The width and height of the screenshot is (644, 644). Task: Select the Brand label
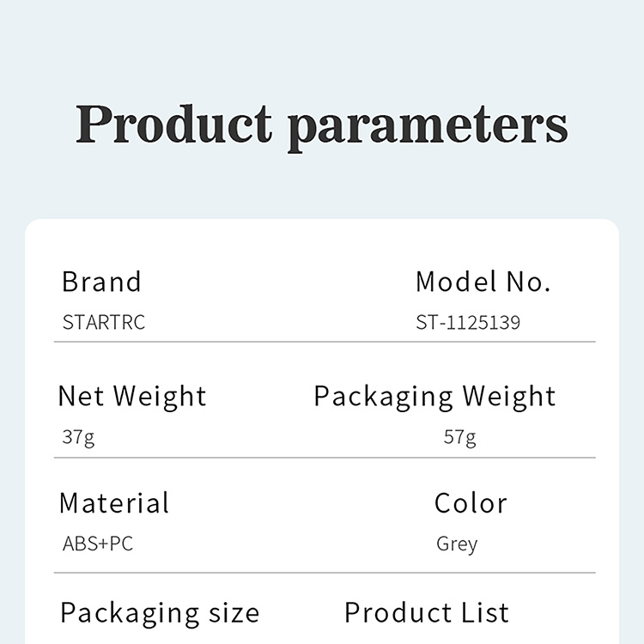101,282
